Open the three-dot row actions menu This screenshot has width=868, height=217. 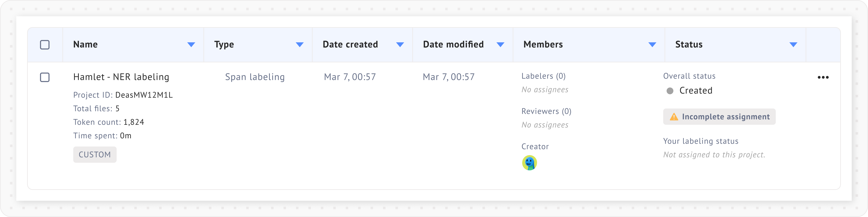823,78
